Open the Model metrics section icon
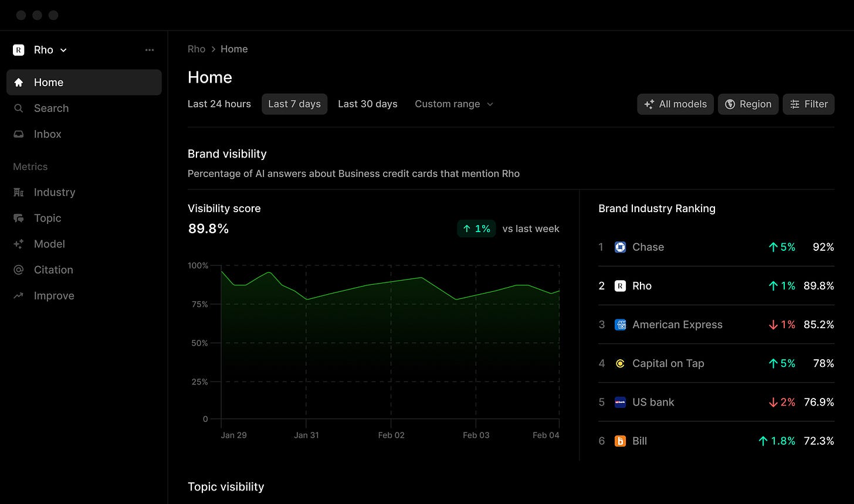Screen dimensions: 854x504 [18, 244]
